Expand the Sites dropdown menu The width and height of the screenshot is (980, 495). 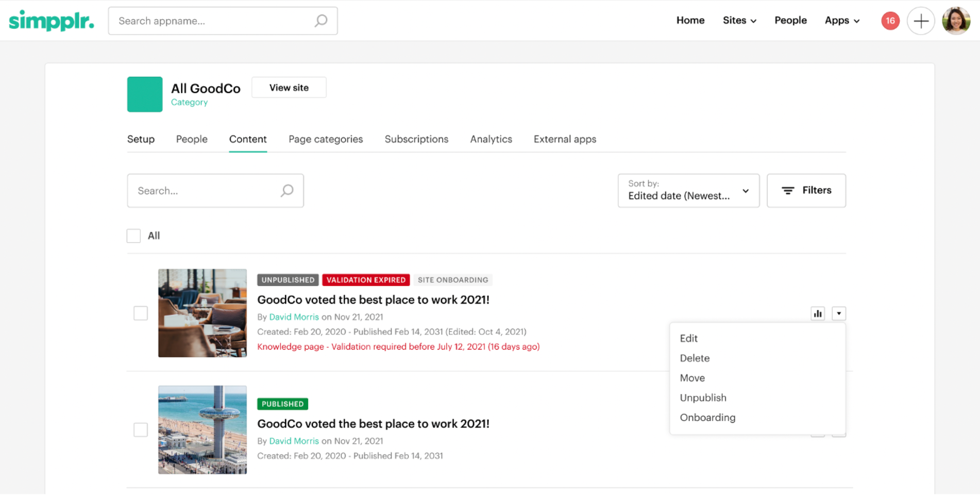tap(739, 21)
